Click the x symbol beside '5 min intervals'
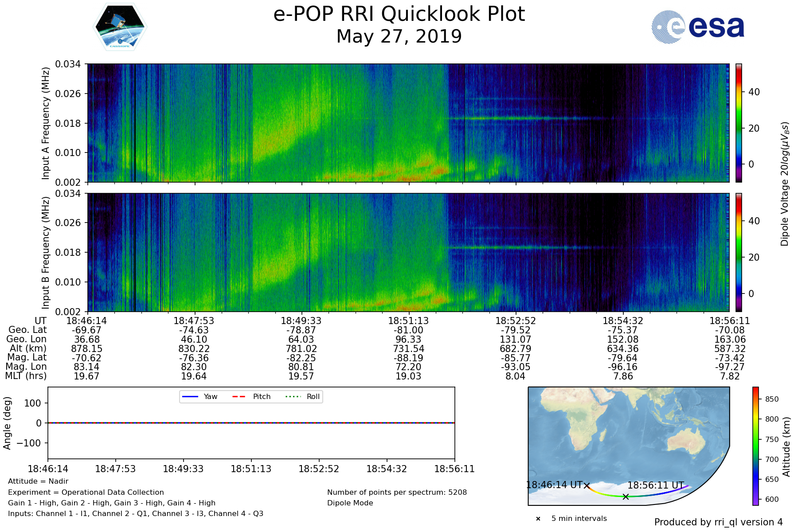Viewport: 798px width, 532px height. 538,519
